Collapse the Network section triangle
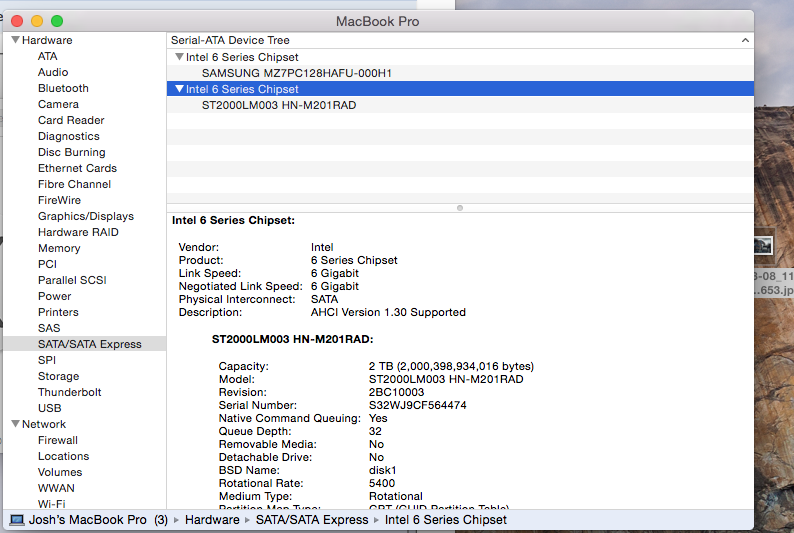The image size is (794, 533). point(15,424)
